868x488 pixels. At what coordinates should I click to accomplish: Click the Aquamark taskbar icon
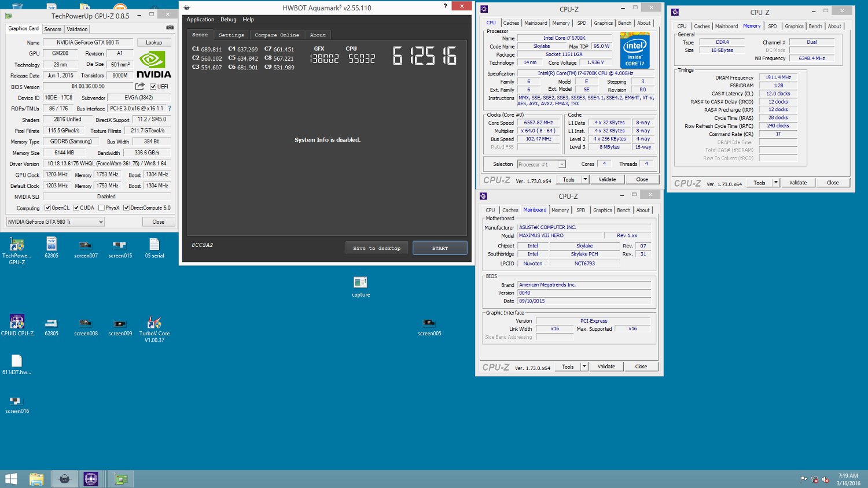pyautogui.click(x=64, y=479)
